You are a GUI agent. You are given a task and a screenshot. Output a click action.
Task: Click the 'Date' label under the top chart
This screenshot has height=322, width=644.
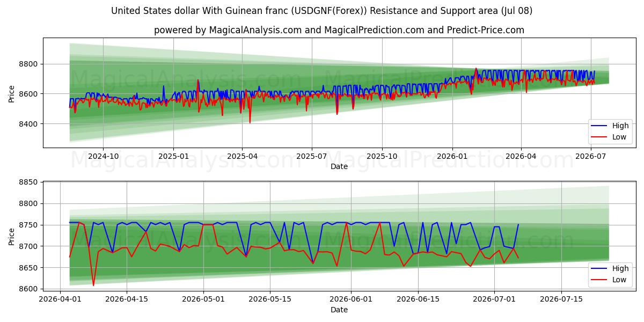click(x=339, y=167)
